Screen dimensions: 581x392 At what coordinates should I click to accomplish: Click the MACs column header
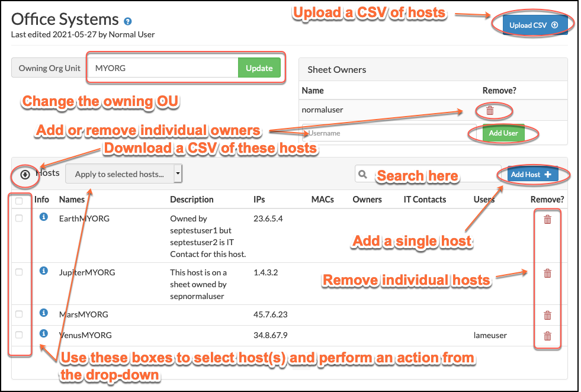[322, 200]
